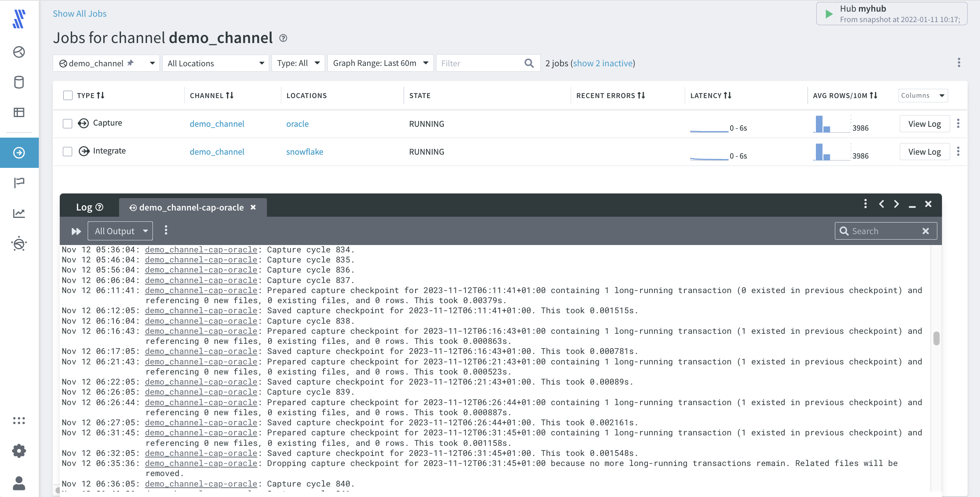Click the Sensors sidebar icon

pyautogui.click(x=18, y=243)
